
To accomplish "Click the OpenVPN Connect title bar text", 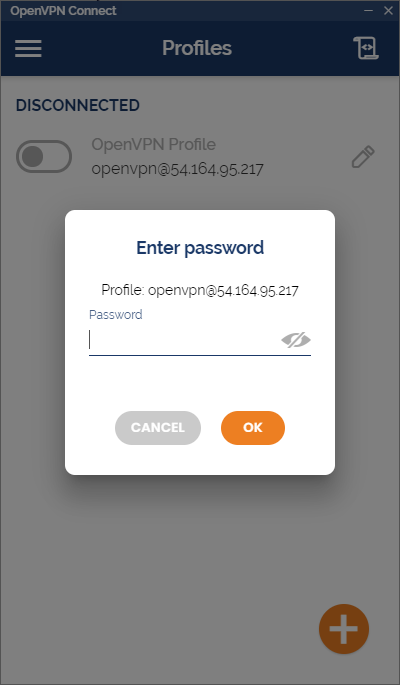I will coord(63,10).
